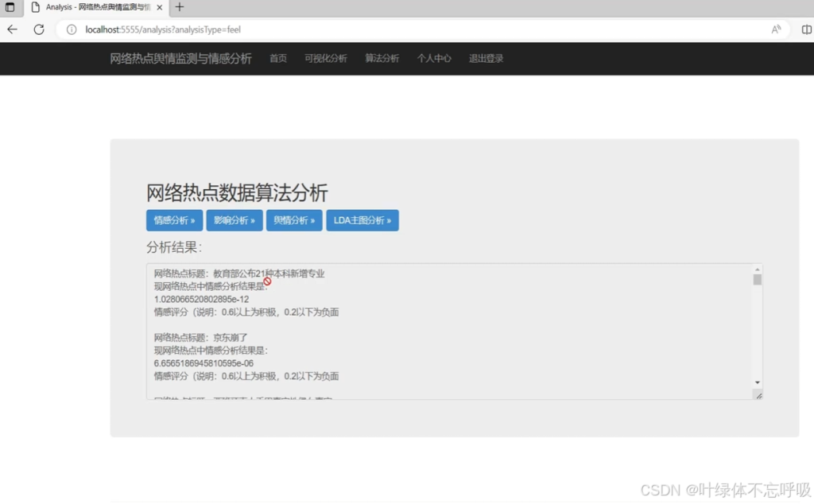Click the 退出登录 link
The width and height of the screenshot is (814, 504).
coord(486,58)
